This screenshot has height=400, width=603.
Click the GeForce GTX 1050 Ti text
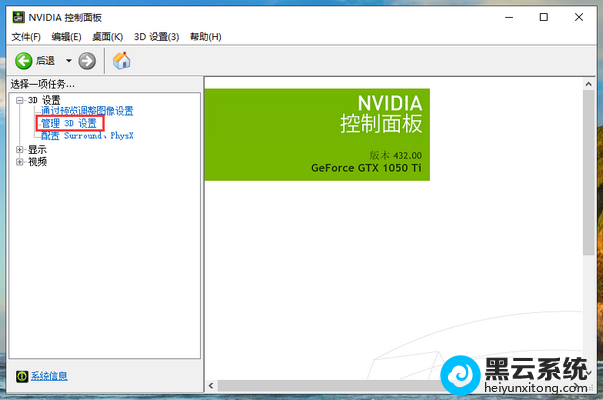pyautogui.click(x=366, y=168)
